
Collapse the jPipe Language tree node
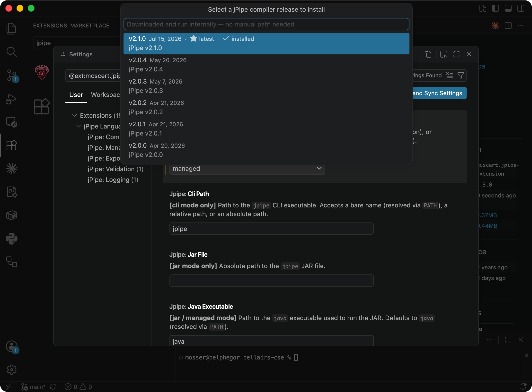79,126
